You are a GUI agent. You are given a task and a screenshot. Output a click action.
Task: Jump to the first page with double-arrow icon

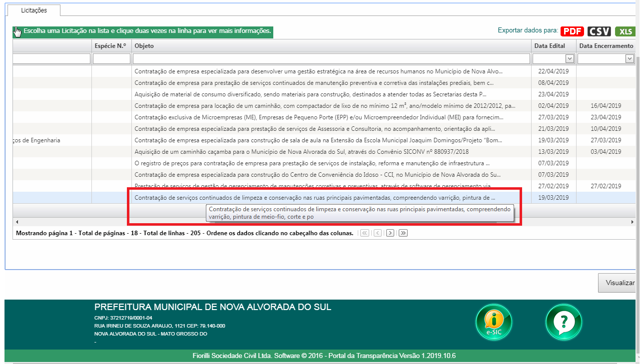pos(365,233)
